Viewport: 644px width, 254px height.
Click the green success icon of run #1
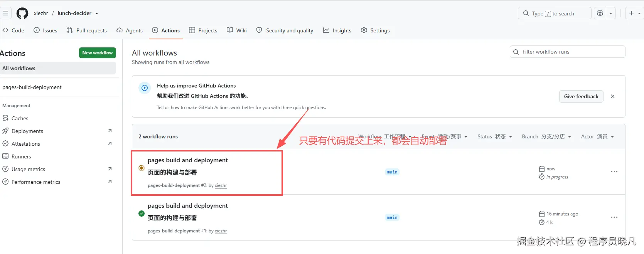142,213
